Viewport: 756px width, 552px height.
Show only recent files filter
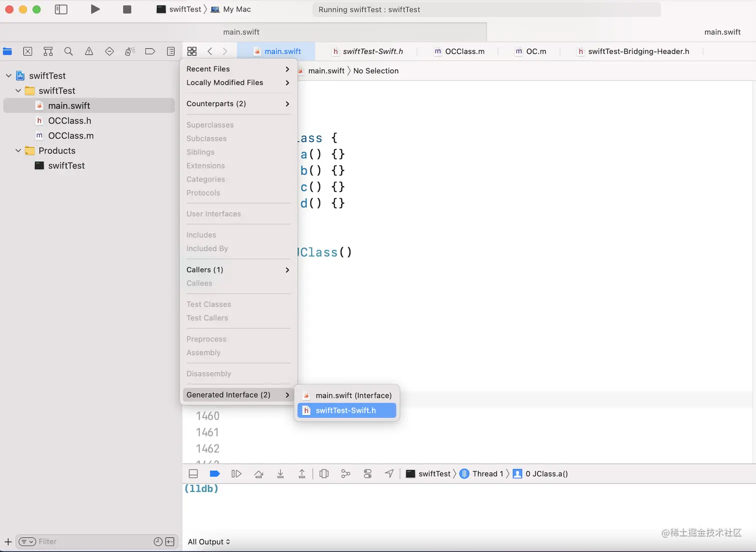coord(158,542)
